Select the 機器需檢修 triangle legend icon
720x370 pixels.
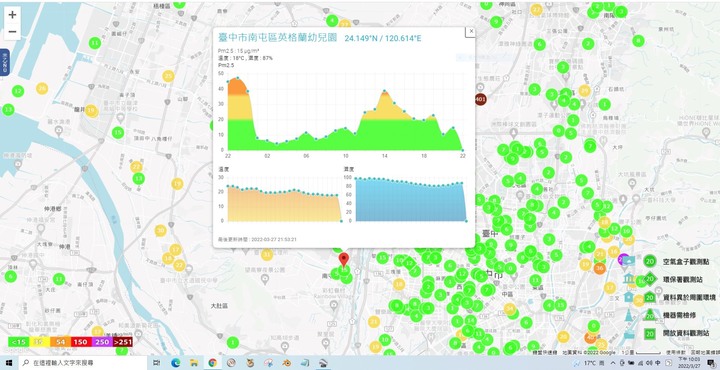click(x=650, y=315)
